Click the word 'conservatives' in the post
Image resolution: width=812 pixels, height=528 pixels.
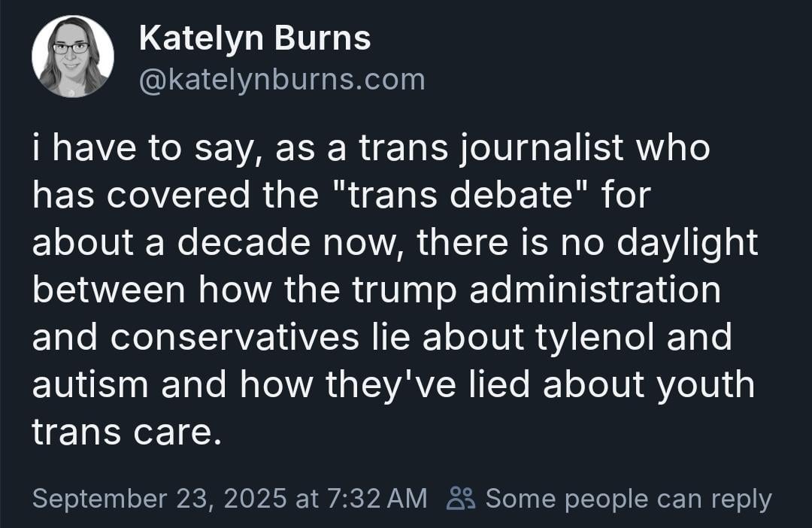click(235, 337)
